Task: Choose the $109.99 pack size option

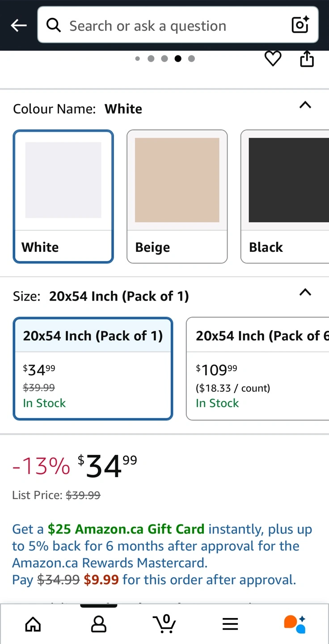Action: point(257,368)
